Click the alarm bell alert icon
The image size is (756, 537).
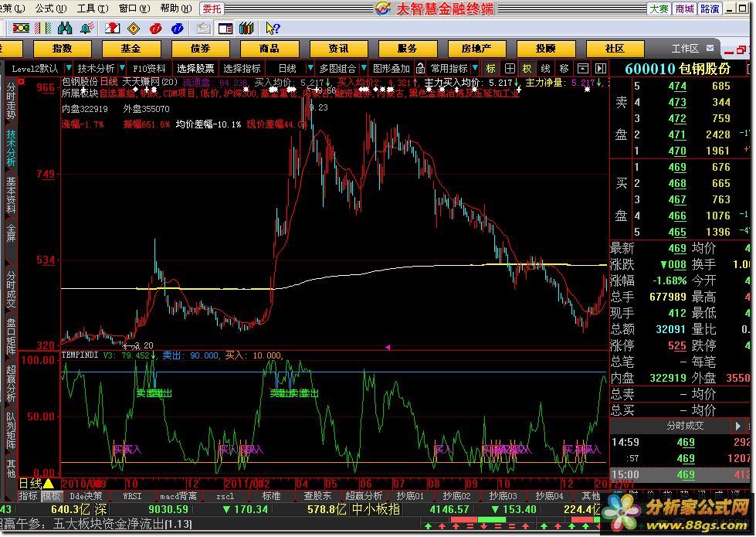coord(86,29)
